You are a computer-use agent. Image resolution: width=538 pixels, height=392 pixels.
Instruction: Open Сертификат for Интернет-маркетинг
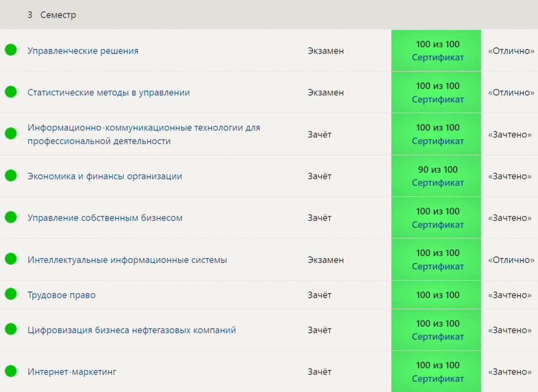438,379
